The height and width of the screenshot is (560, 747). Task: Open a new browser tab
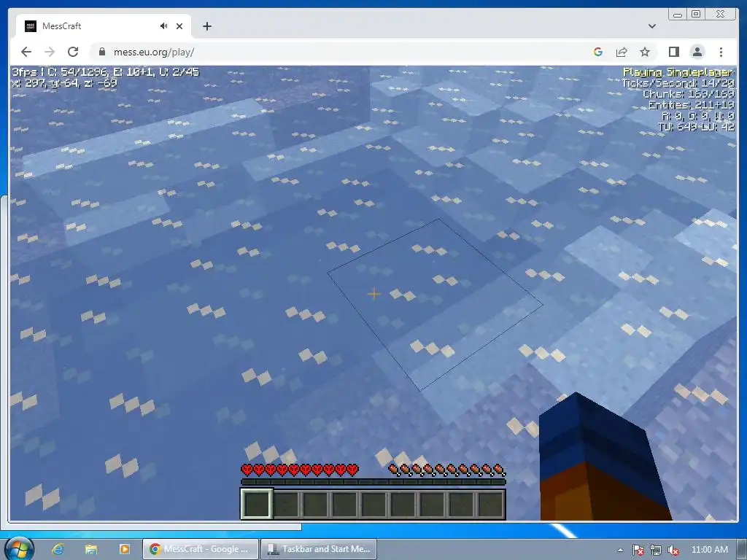pyautogui.click(x=206, y=26)
